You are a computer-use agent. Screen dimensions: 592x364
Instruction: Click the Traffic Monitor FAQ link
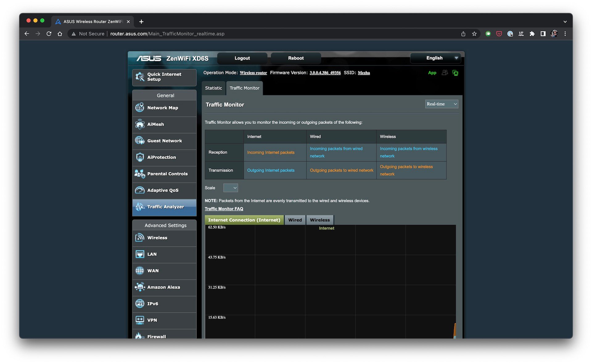click(x=224, y=208)
